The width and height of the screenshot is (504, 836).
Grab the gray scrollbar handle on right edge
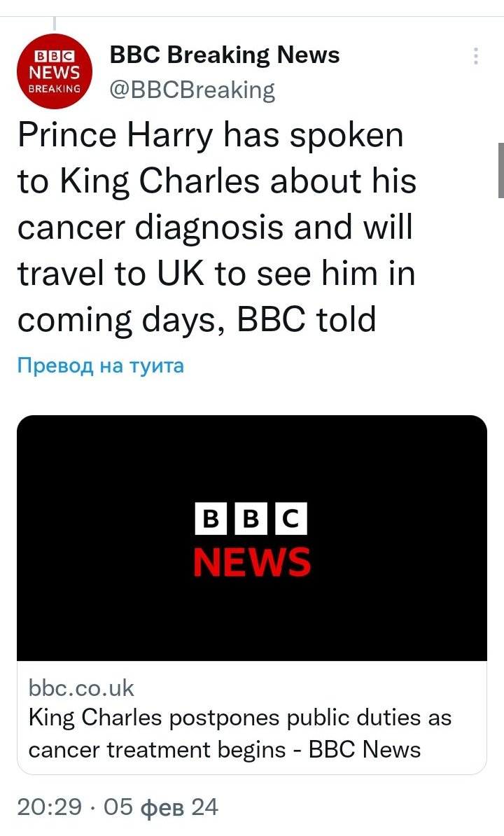coord(500,170)
